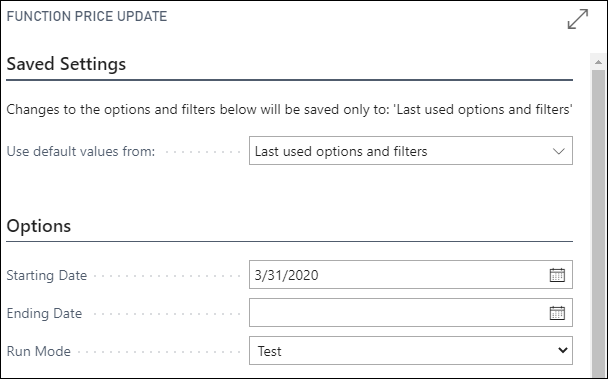Open the Ending Date calendar picker icon
The image size is (608, 379).
[557, 313]
